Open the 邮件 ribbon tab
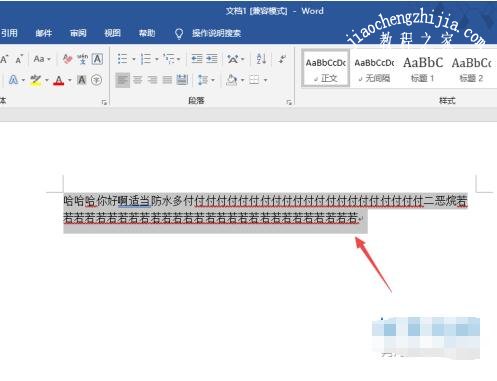Screen dimensions: 497x381 point(44,33)
